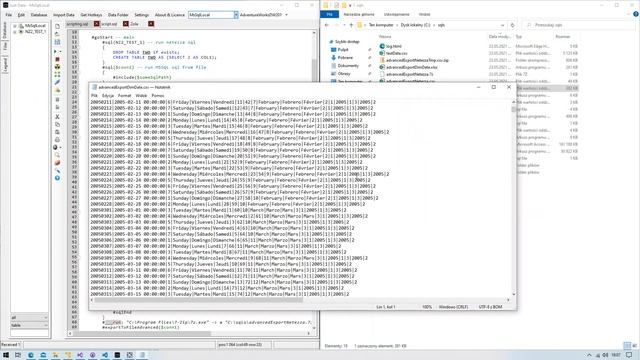The image size is (640, 360).
Task: Click Notepad's horizontal scrollbar thumb
Action: pos(198,300)
